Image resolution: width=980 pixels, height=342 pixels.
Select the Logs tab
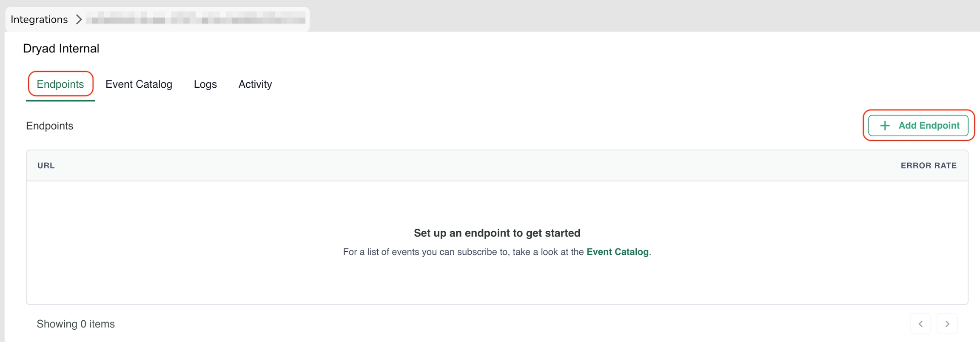205,84
